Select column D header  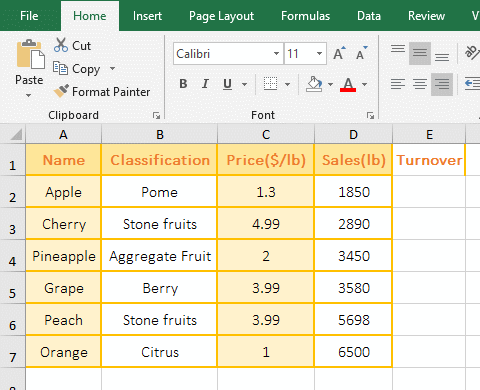353,134
